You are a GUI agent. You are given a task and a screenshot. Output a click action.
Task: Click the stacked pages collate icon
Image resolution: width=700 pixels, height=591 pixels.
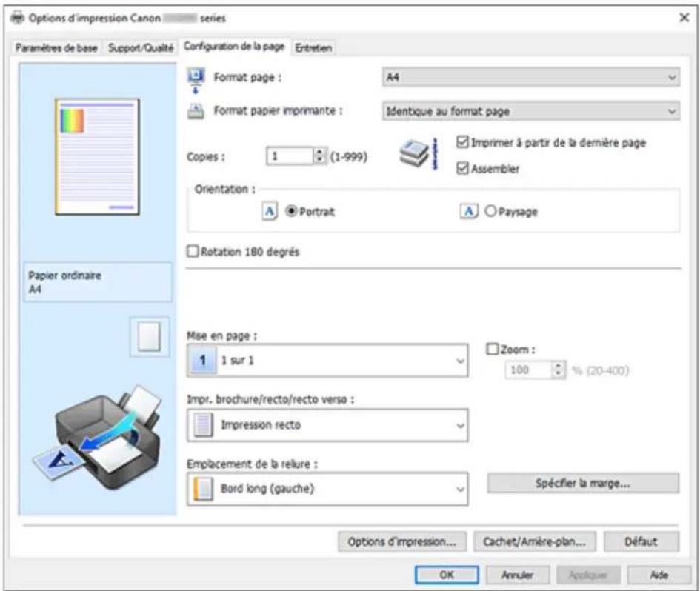tap(418, 154)
